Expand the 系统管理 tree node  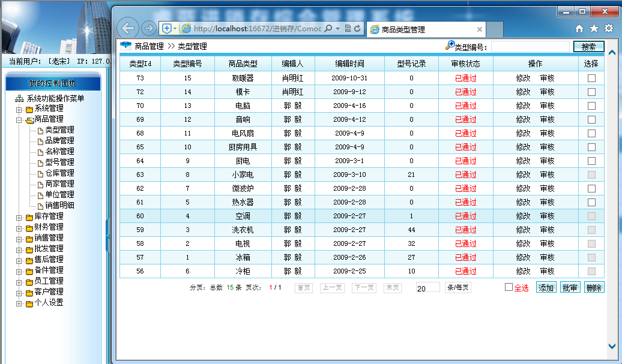coord(19,109)
